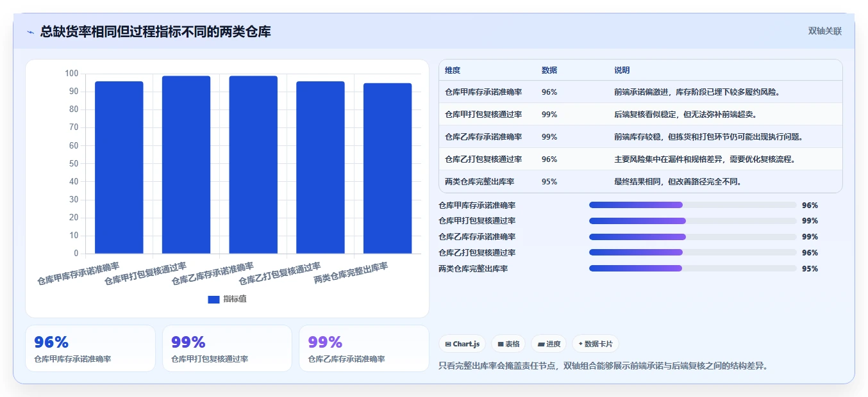Screen dimensions: 868x397
Task: Click the 双轴关联 label in header
Action: click(824, 31)
